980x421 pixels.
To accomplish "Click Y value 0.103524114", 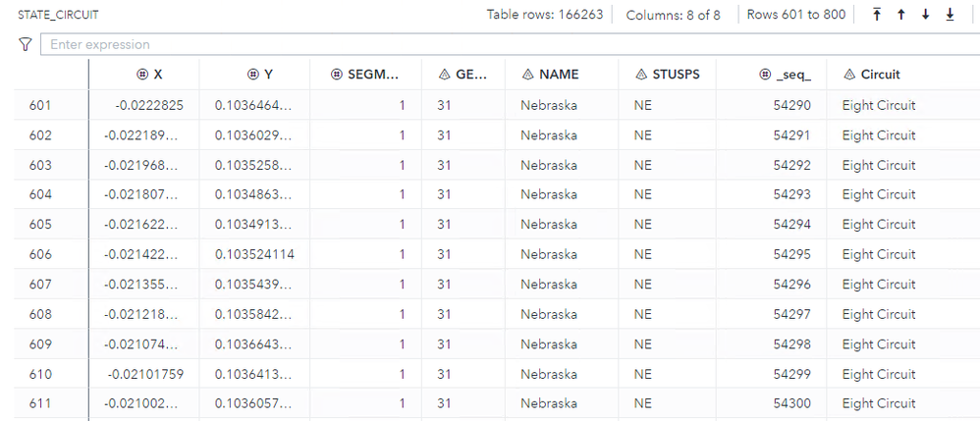I will (254, 255).
